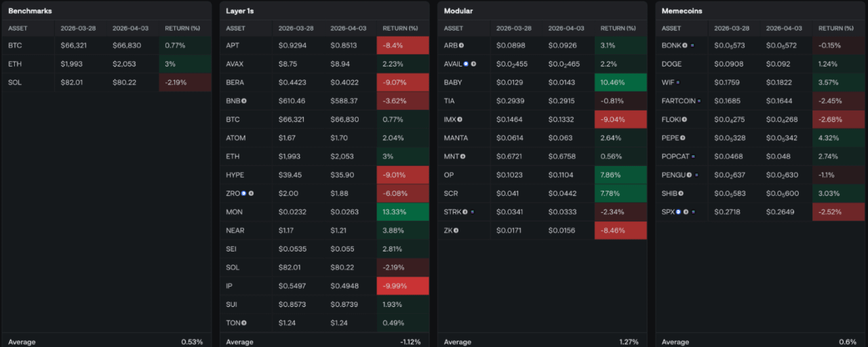Click the white circle icon beside ZRO
The width and height of the screenshot is (868, 347).
point(251,193)
